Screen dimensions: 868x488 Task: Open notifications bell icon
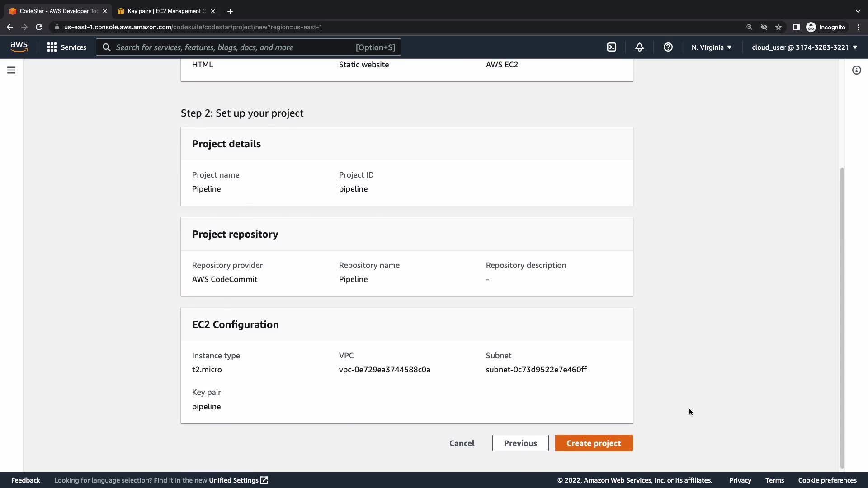coord(639,47)
